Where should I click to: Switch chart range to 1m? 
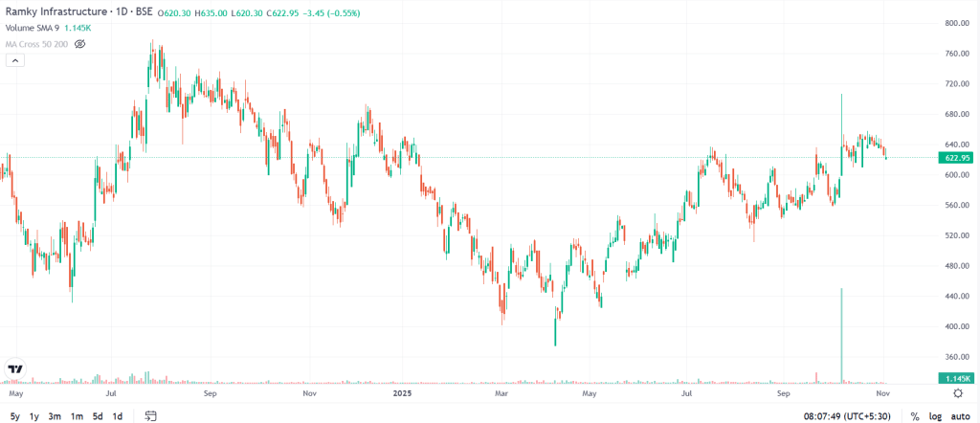point(77,416)
